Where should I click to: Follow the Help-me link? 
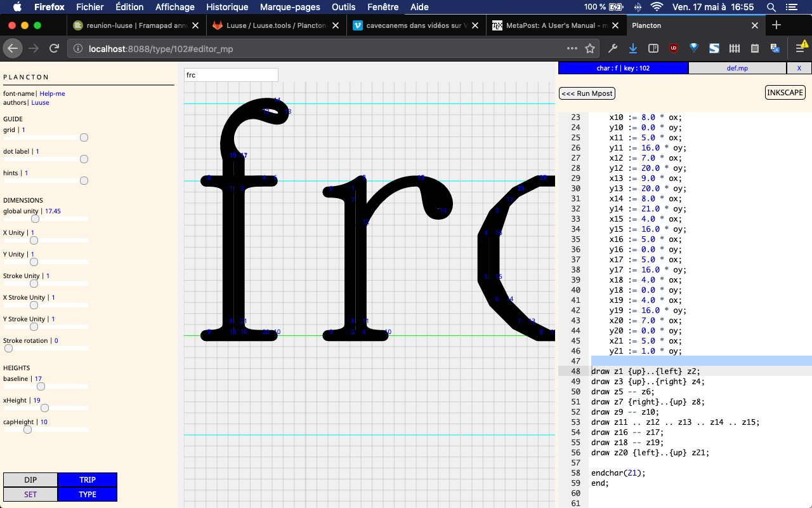click(52, 93)
